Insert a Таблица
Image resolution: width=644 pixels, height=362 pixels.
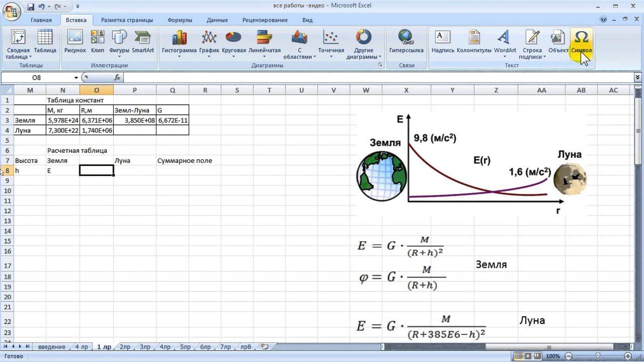45,41
